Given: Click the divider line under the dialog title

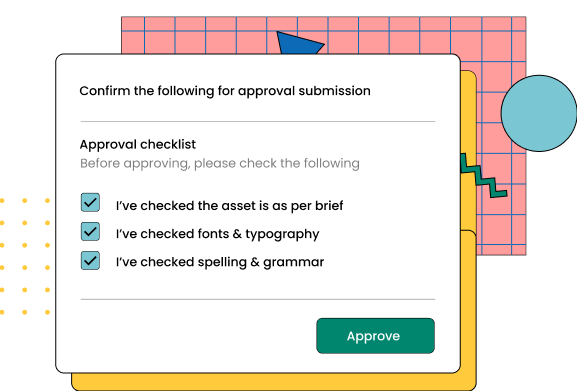Looking at the screenshot, I should [x=258, y=121].
